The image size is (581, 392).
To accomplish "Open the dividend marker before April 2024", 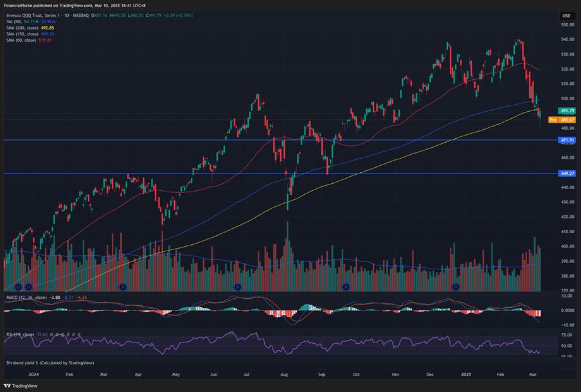I will click(x=123, y=287).
